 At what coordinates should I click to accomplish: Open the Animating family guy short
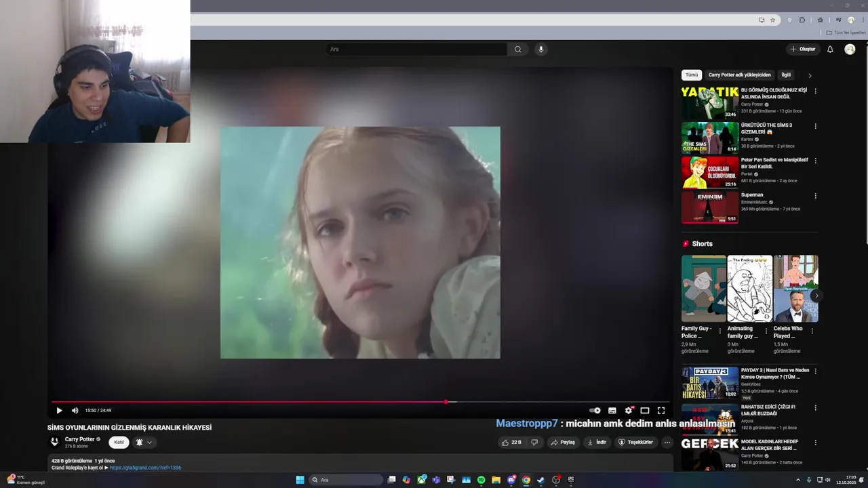(x=749, y=289)
